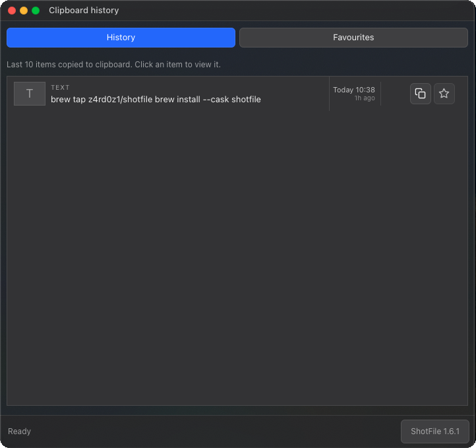The image size is (476, 448).
Task: Click empty cell between timestamp and copy icon
Action: [x=396, y=94]
